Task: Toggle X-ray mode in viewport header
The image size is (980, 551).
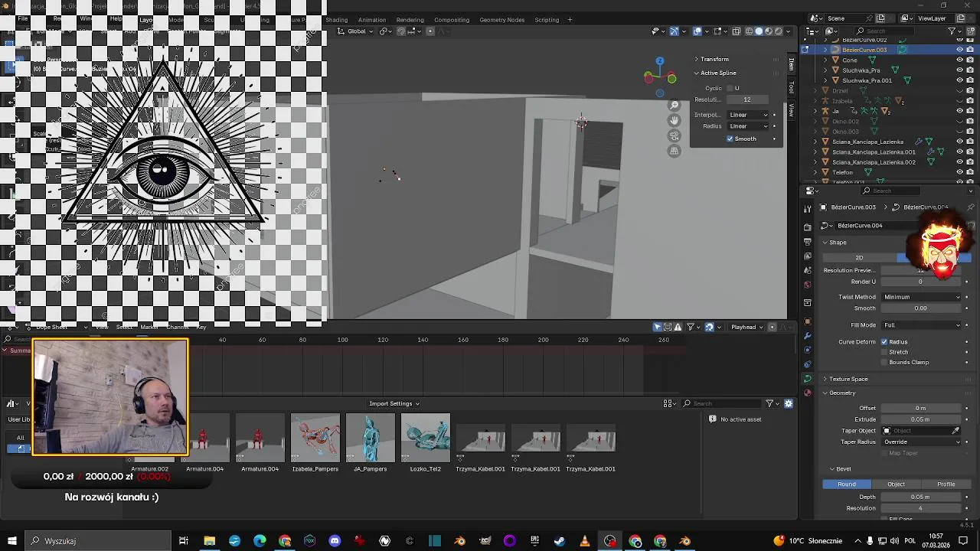Action: (x=737, y=31)
